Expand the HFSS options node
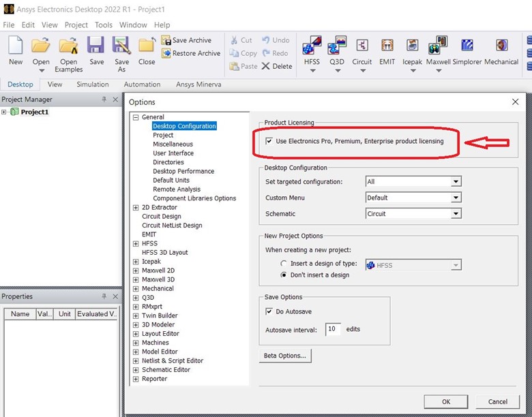 (x=136, y=244)
